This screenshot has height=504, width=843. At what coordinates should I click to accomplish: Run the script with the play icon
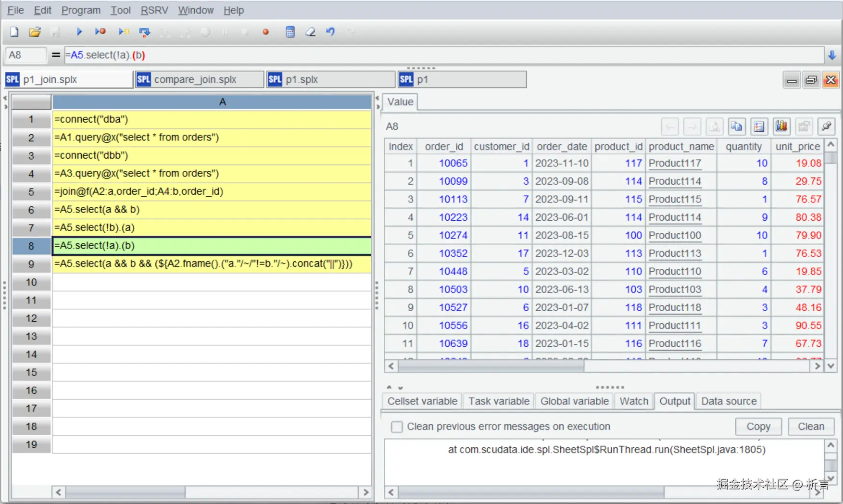(x=79, y=32)
